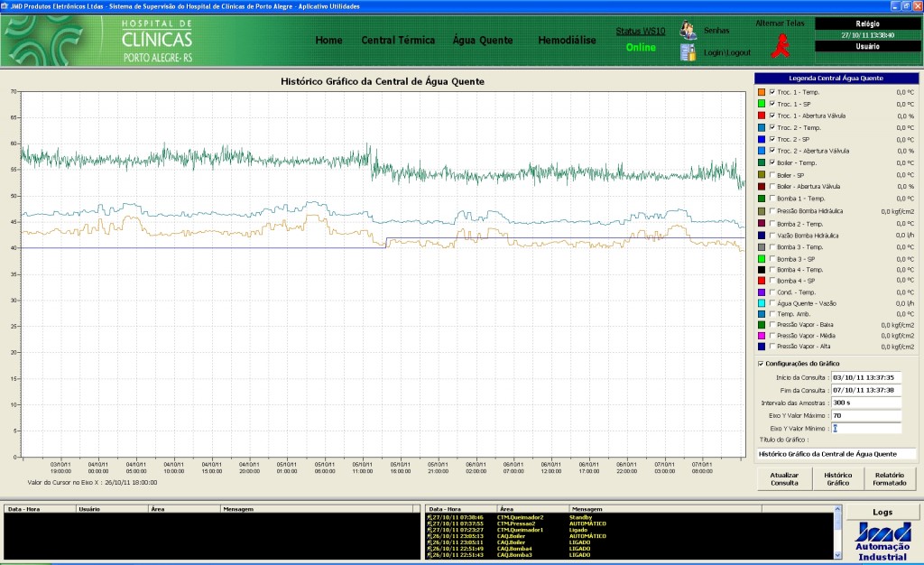This screenshot has width=924, height=565.
Task: Click the Eixo Y Valor Máximo field
Action: pyautogui.click(x=865, y=415)
